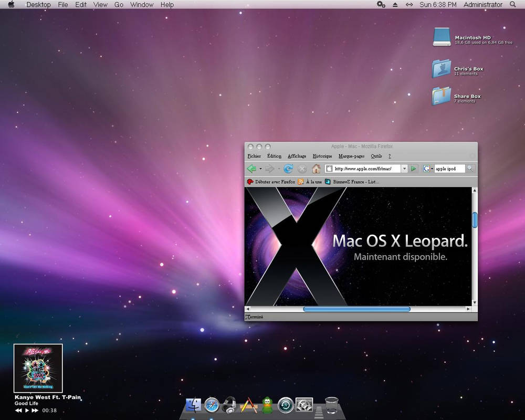Open the URL bar history dropdown
Viewport: 525px width, 420px height.
click(404, 169)
